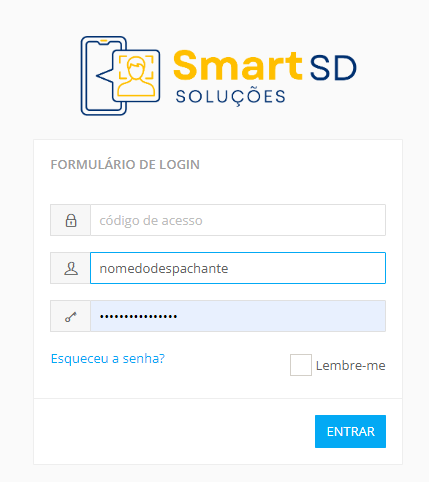429x482 pixels.
Task: Enable the Lembre-me checkbox
Action: (301, 365)
